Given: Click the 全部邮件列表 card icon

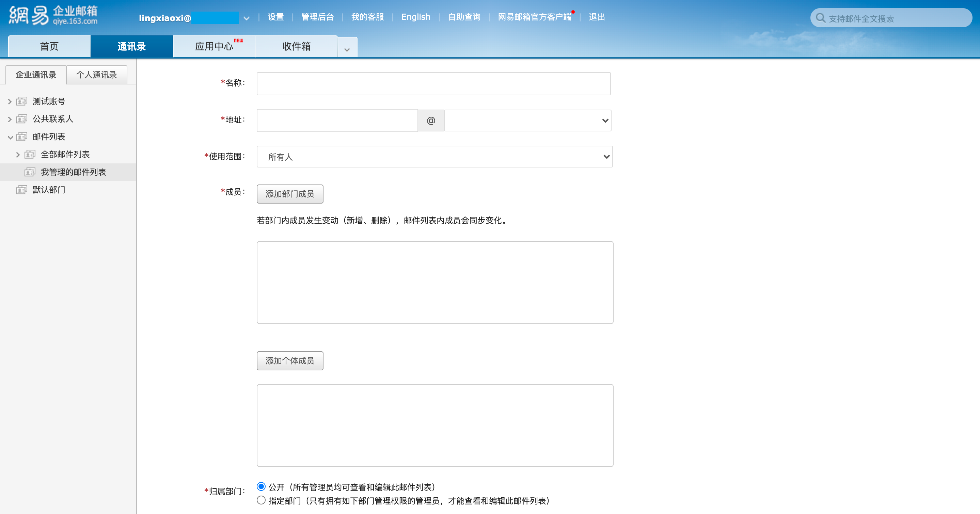Looking at the screenshot, I should tap(30, 154).
